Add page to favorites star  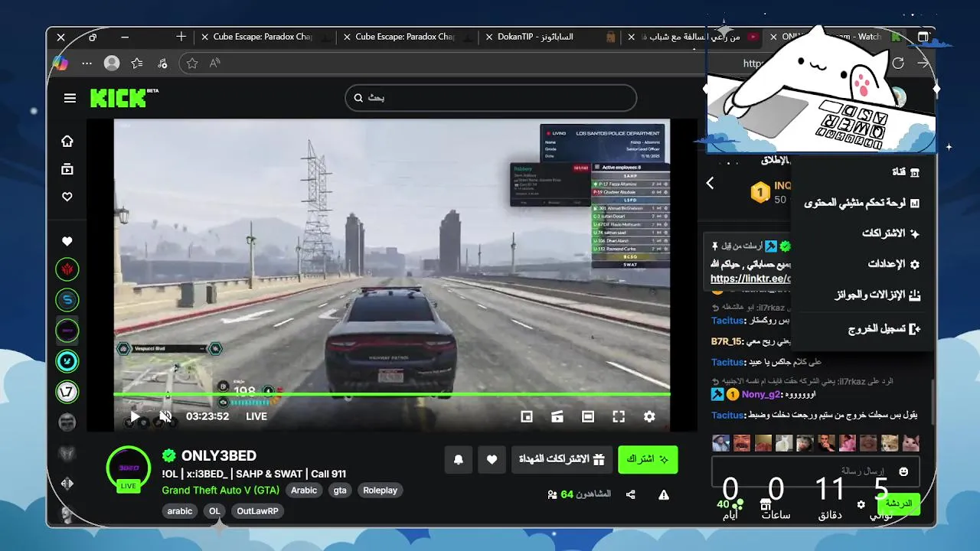point(192,64)
